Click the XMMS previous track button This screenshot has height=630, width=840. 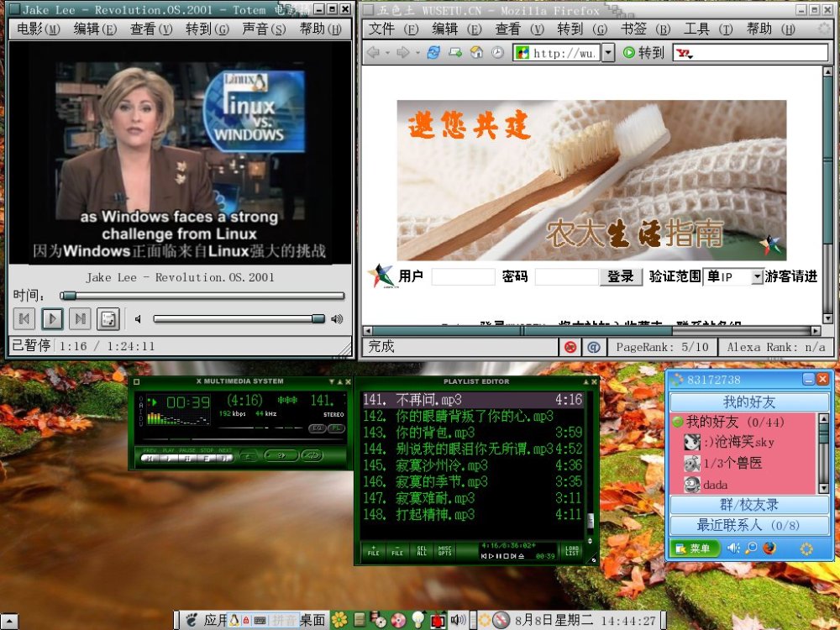coord(150,458)
